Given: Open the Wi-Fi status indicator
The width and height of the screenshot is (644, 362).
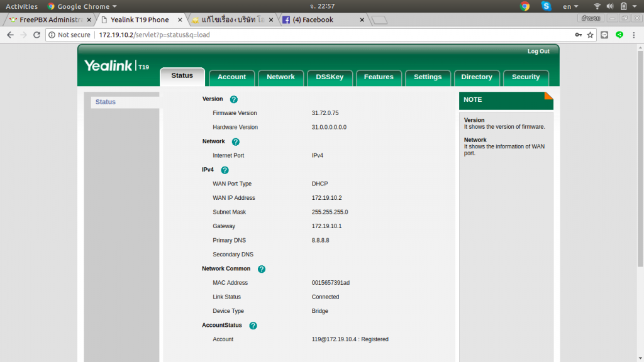Looking at the screenshot, I should 597,6.
